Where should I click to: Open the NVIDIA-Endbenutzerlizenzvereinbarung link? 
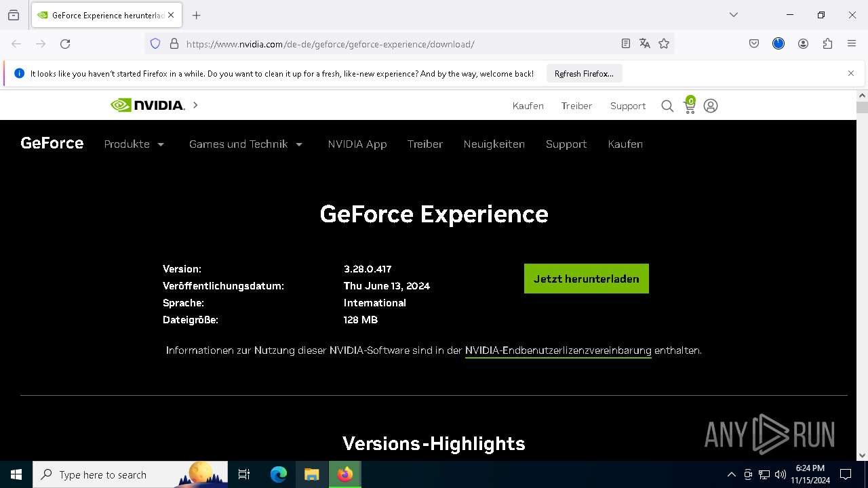click(558, 350)
